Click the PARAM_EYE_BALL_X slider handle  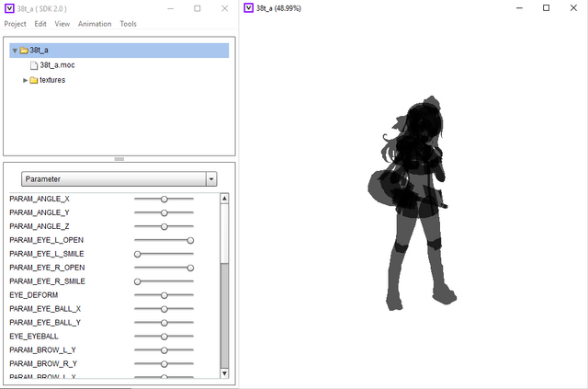click(164, 309)
